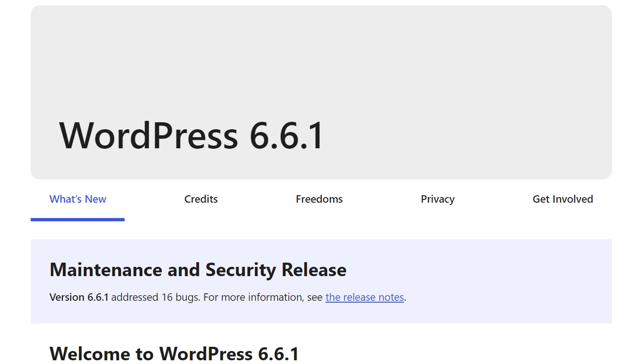The image size is (644, 364).
Task: Click white space between Credits and Freedoms tabs
Action: coord(257,199)
